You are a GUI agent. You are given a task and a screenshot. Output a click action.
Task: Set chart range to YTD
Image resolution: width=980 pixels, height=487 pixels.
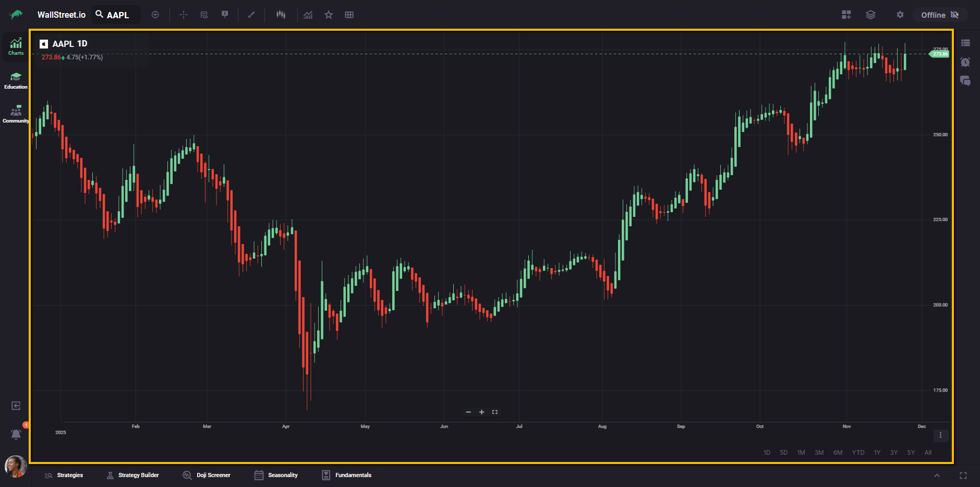pos(858,453)
